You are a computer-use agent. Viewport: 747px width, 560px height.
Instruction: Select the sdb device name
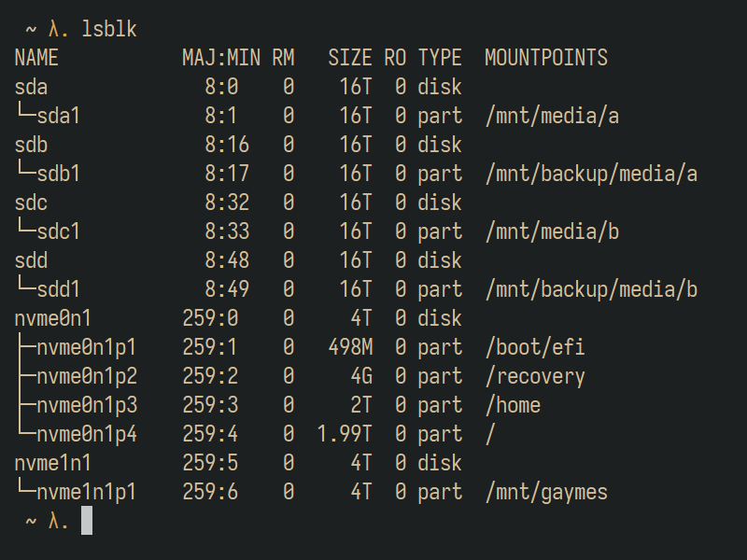tap(31, 145)
